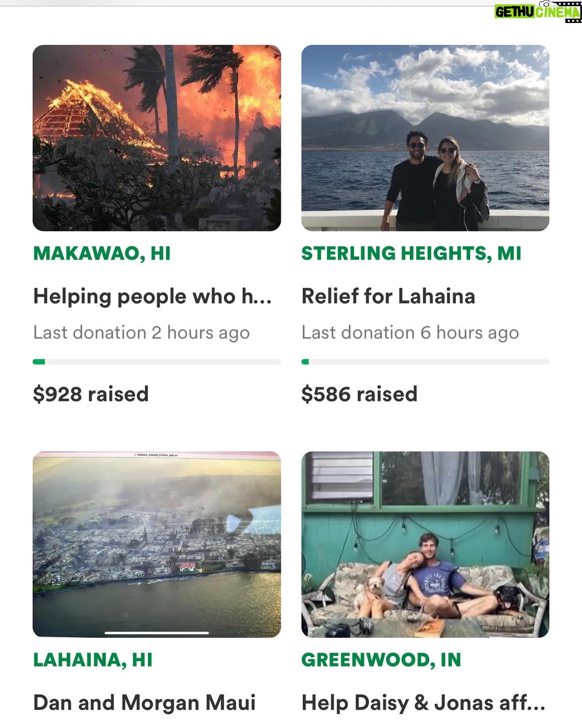Image resolution: width=582 pixels, height=728 pixels.
Task: Click the Makawao fundraiser progress bar
Action: 157,362
